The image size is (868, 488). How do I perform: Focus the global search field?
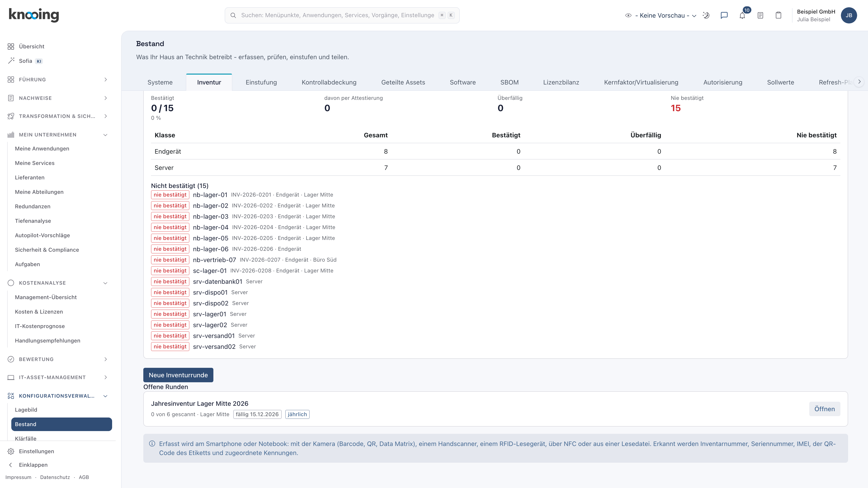tap(342, 16)
